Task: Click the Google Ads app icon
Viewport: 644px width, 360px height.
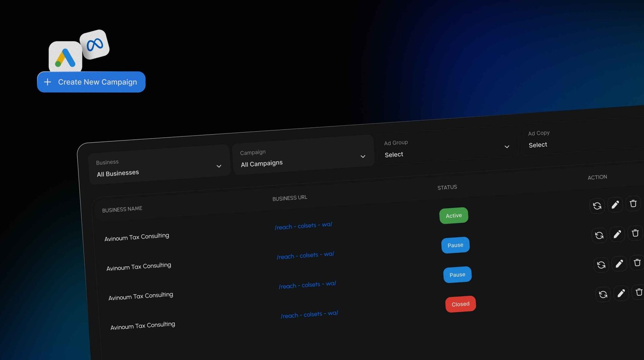Action: coord(65,57)
